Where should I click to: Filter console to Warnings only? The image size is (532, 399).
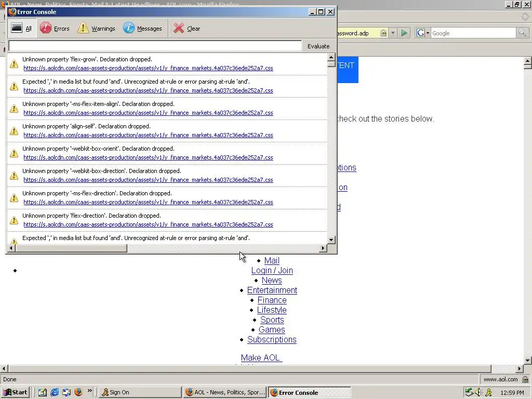(x=96, y=29)
